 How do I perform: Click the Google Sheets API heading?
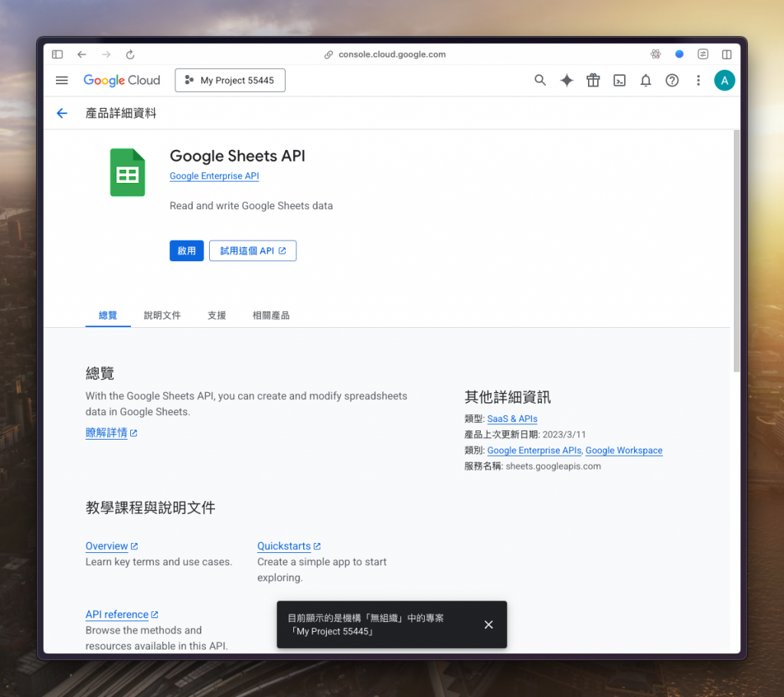pos(237,155)
